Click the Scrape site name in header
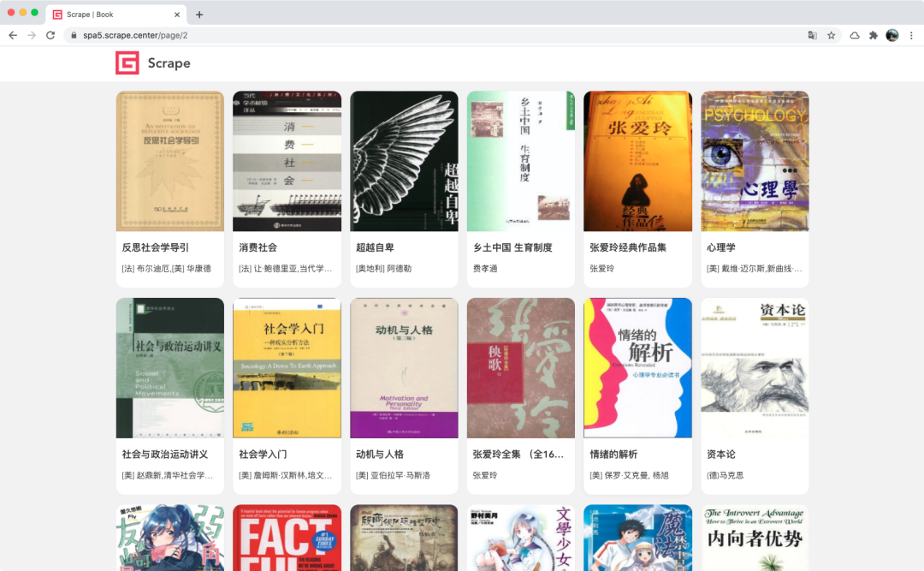This screenshot has width=924, height=571. click(x=169, y=63)
